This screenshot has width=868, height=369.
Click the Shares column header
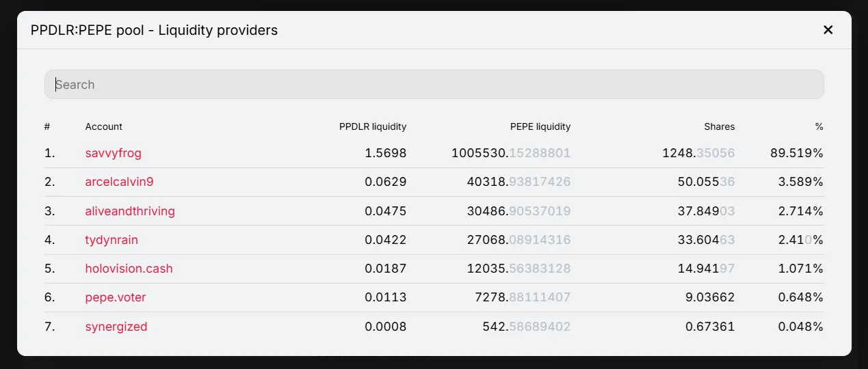[720, 126]
